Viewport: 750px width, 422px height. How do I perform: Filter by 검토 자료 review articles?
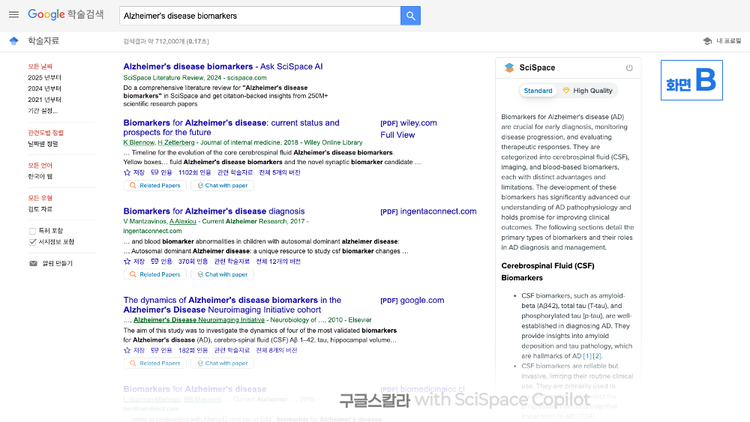[40, 209]
